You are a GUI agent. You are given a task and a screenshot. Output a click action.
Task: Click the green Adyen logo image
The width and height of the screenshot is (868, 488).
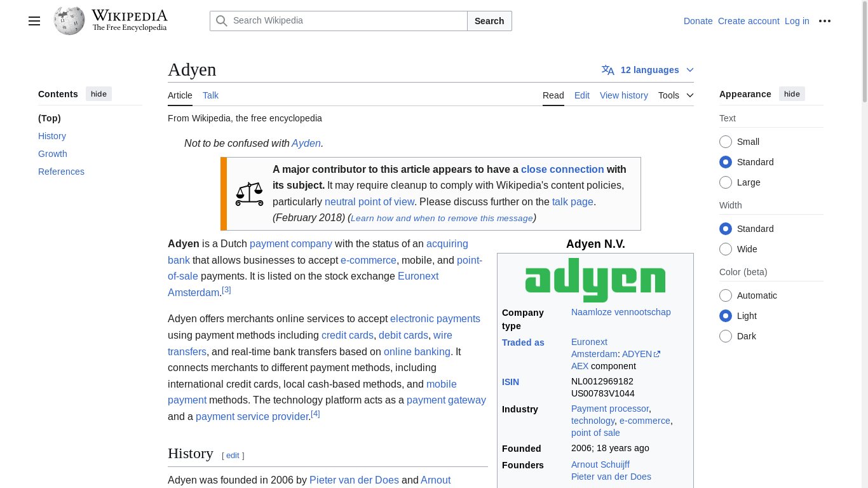595,280
